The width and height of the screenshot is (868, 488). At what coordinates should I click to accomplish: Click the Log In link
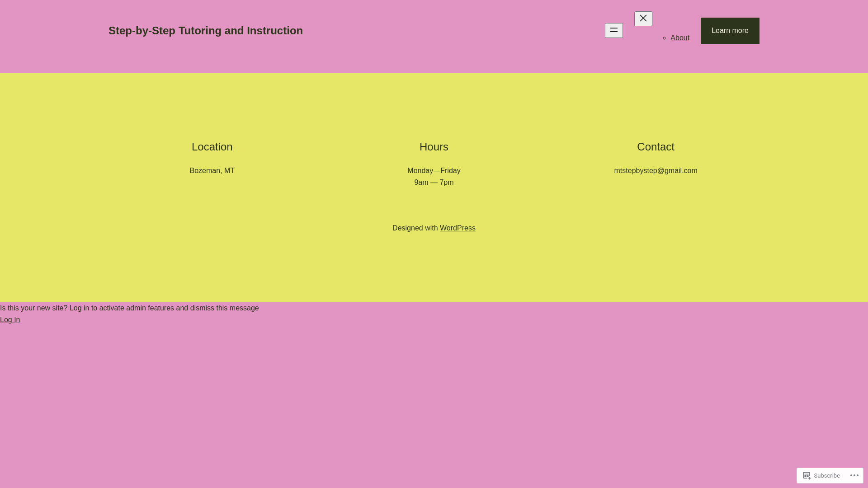click(x=10, y=320)
